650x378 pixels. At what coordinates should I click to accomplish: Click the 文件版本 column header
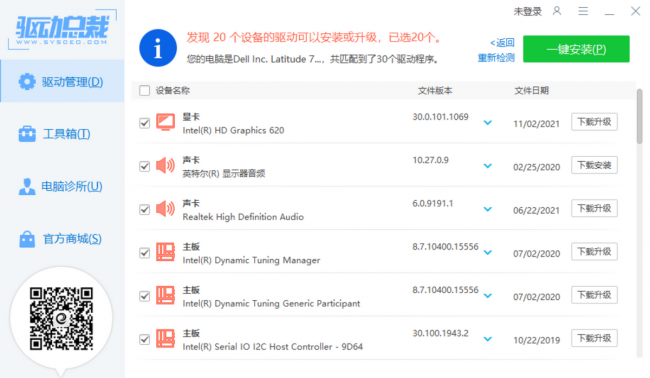[x=435, y=90]
